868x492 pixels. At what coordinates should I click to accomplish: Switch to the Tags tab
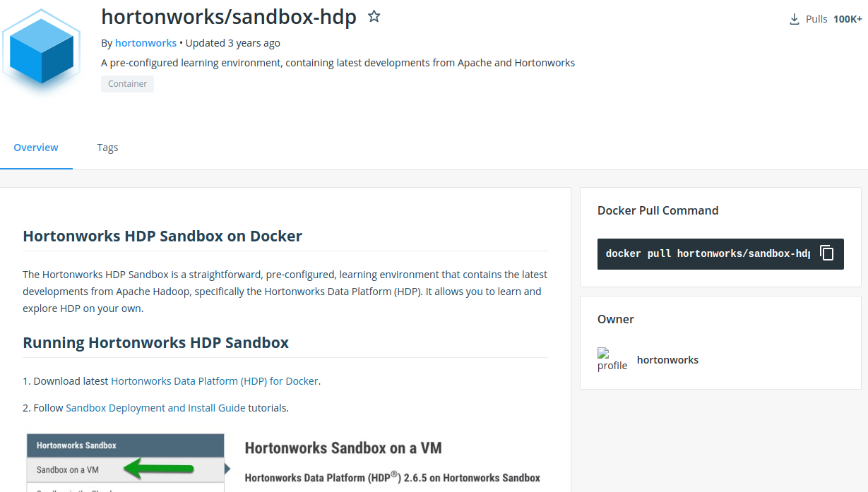pyautogui.click(x=107, y=148)
